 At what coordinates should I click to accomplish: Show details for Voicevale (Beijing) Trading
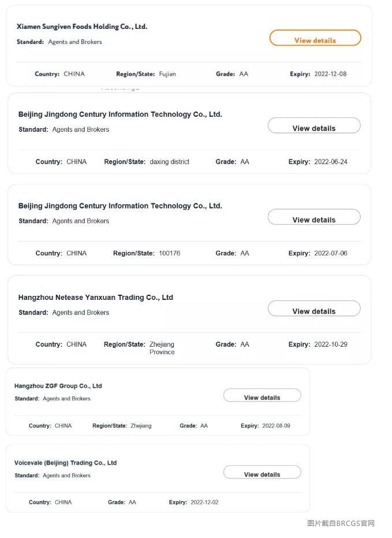click(x=262, y=473)
